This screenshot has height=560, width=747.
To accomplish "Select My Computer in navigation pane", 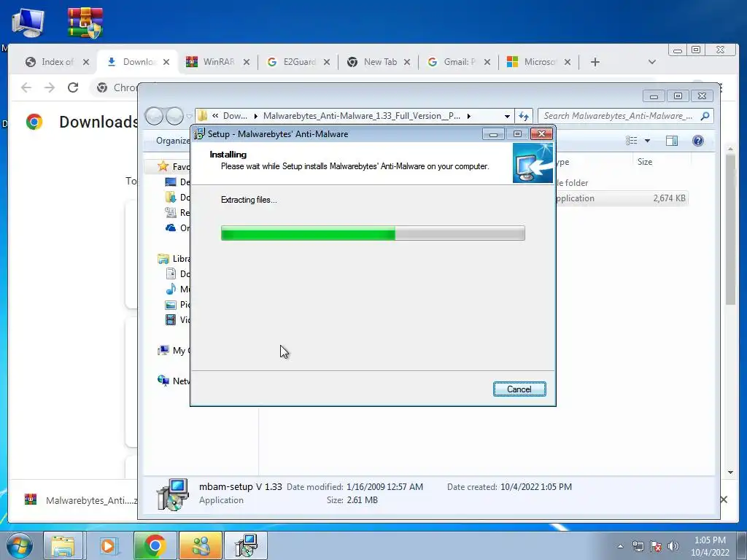I will [x=174, y=351].
